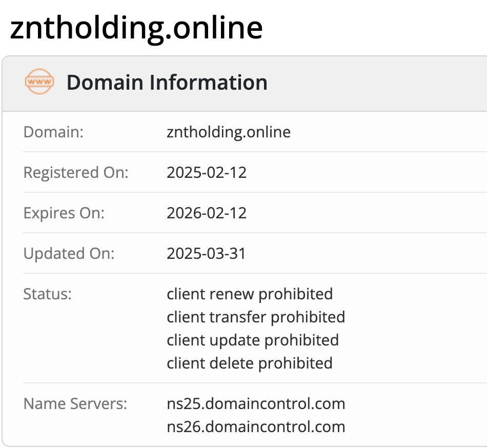Viewport: 487px width, 448px height.
Task: Click the client update prohibited status
Action: (253, 340)
